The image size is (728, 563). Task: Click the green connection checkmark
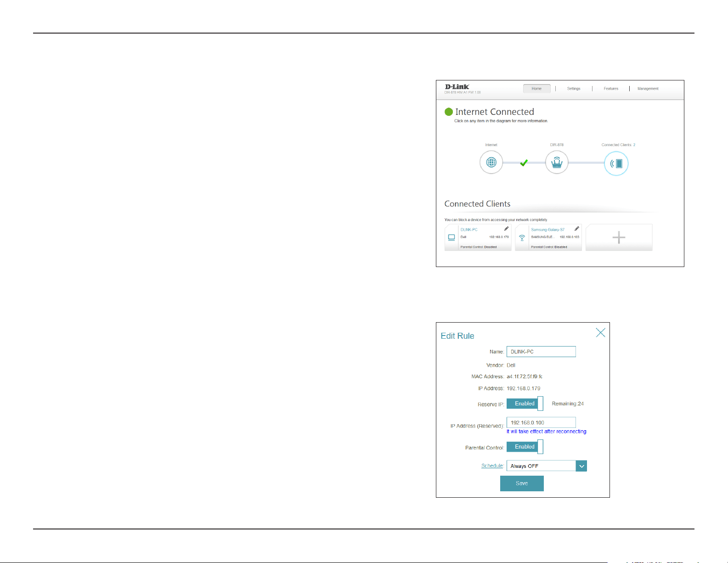pyautogui.click(x=524, y=163)
